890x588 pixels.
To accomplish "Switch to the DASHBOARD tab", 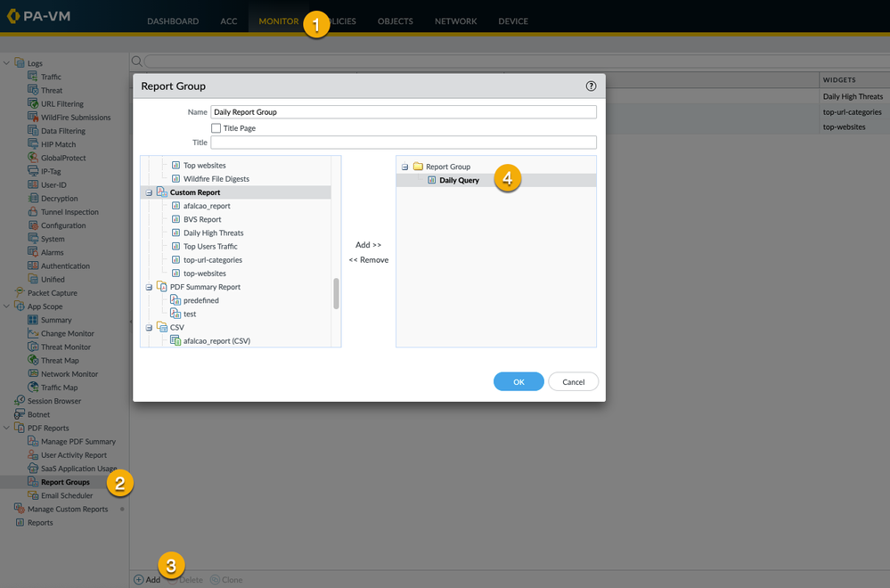I will click(x=173, y=21).
